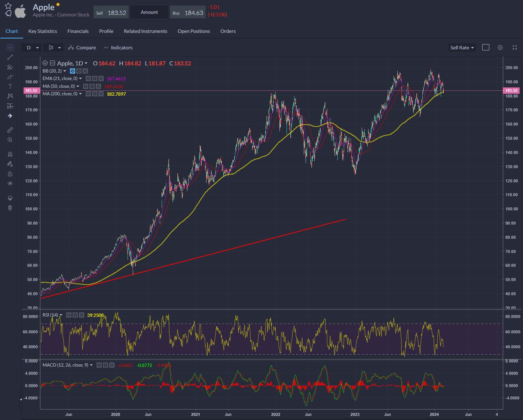Remove the EMA (21, close, 0) indicator
This screenshot has height=420, width=523.
coord(100,78)
